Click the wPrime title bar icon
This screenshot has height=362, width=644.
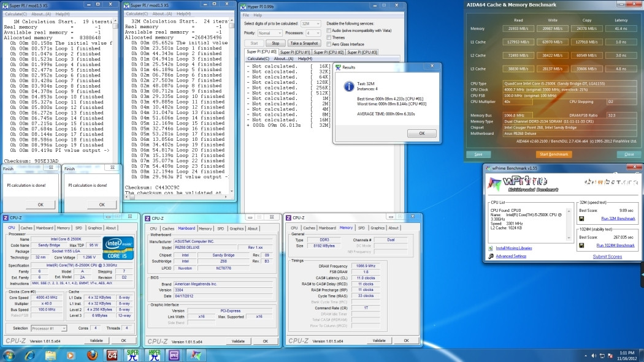coord(488,168)
